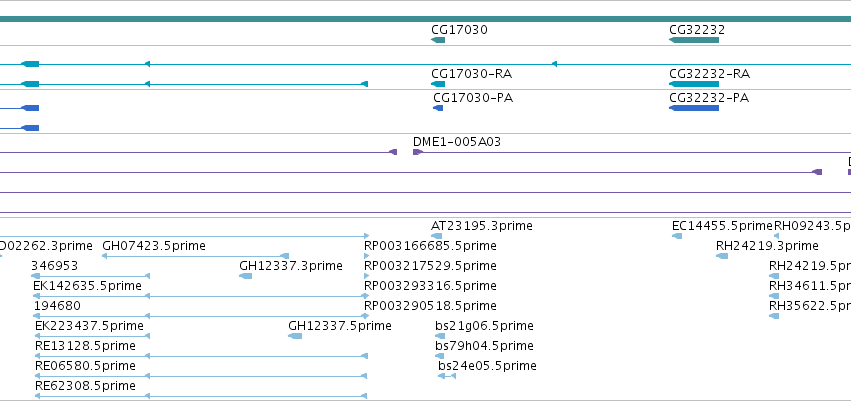Click the EK142635.5prime label
Image resolution: width=851 pixels, height=401 pixels.
tap(87, 285)
